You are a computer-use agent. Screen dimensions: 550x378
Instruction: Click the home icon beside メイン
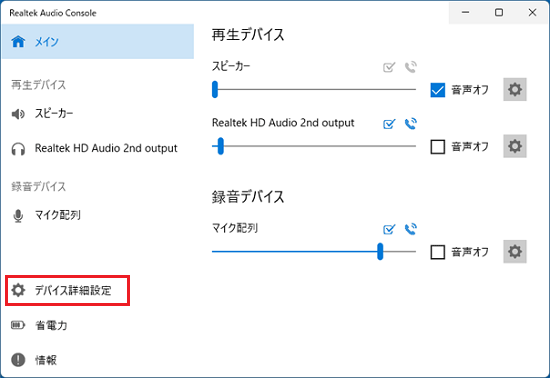pos(18,41)
